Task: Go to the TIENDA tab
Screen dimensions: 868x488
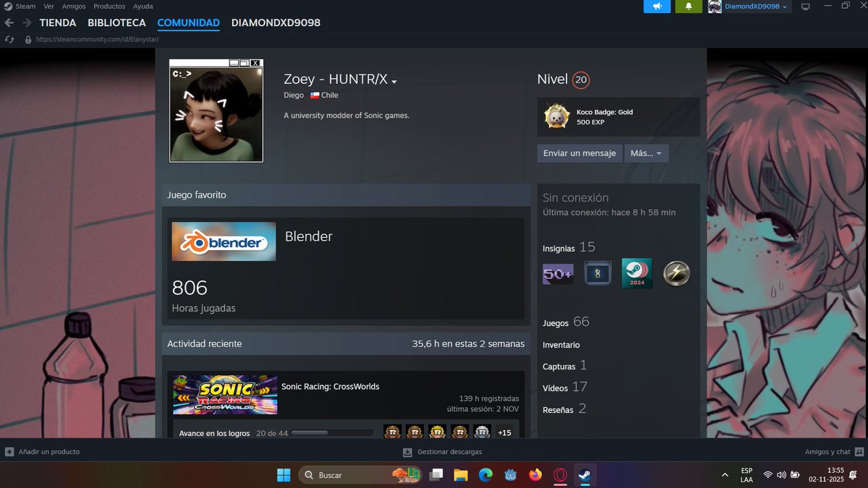Action: click(58, 22)
